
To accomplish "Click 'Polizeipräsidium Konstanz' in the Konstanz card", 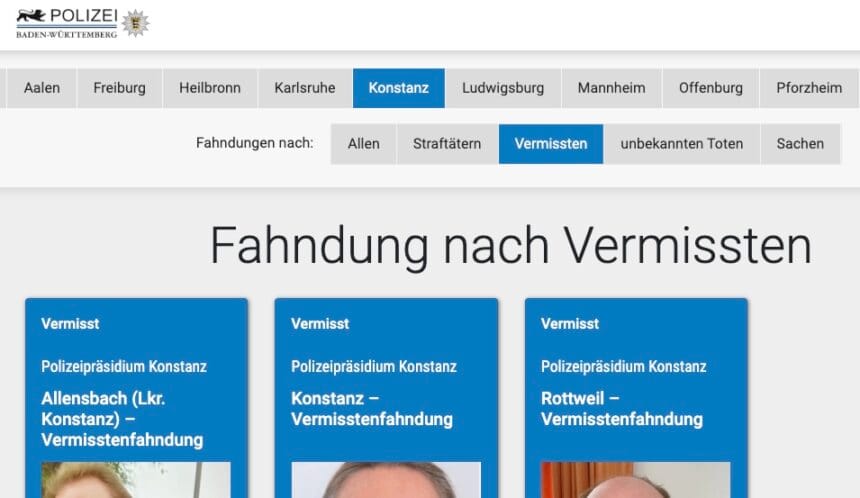I will (x=374, y=366).
